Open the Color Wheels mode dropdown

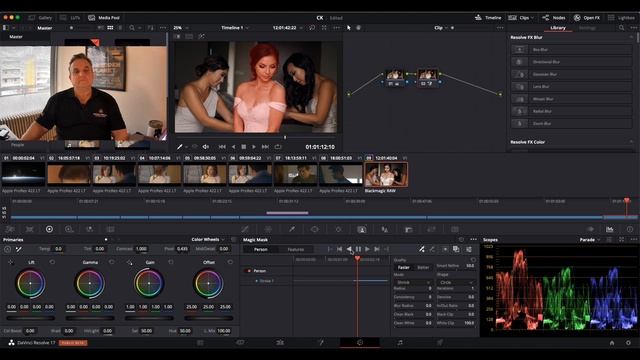tap(208, 240)
